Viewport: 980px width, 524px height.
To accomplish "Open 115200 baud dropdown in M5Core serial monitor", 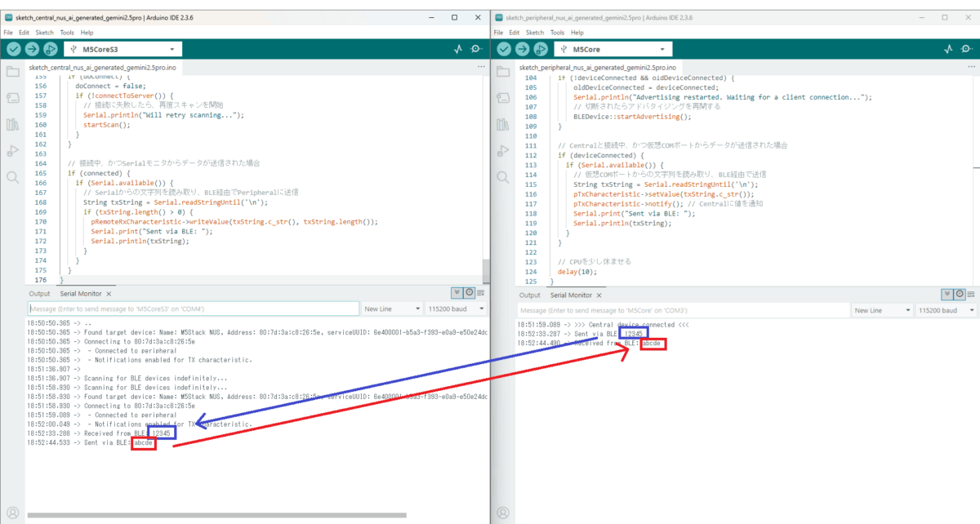I will (946, 310).
